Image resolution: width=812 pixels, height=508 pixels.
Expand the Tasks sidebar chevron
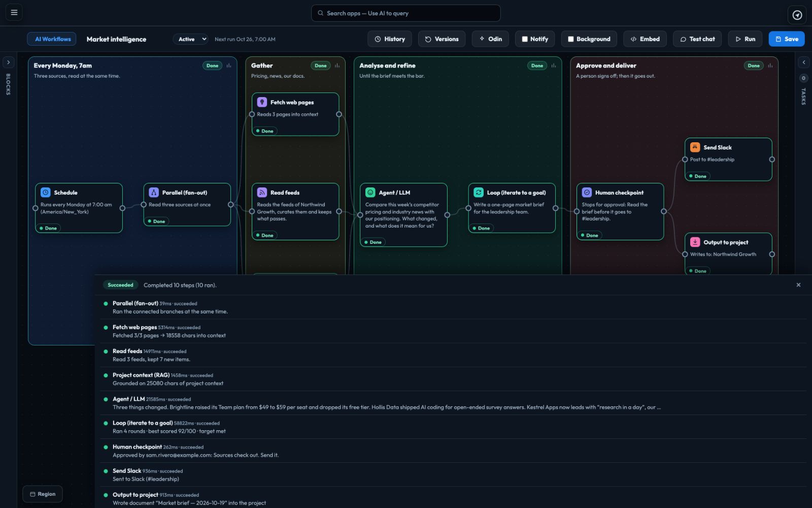803,62
